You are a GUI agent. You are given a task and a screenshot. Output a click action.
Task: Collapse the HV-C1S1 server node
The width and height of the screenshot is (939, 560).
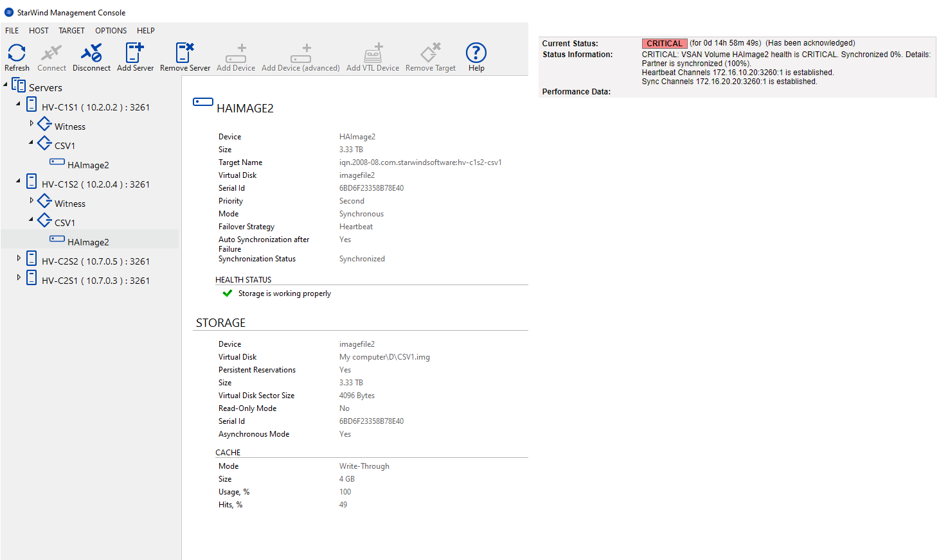18,103
